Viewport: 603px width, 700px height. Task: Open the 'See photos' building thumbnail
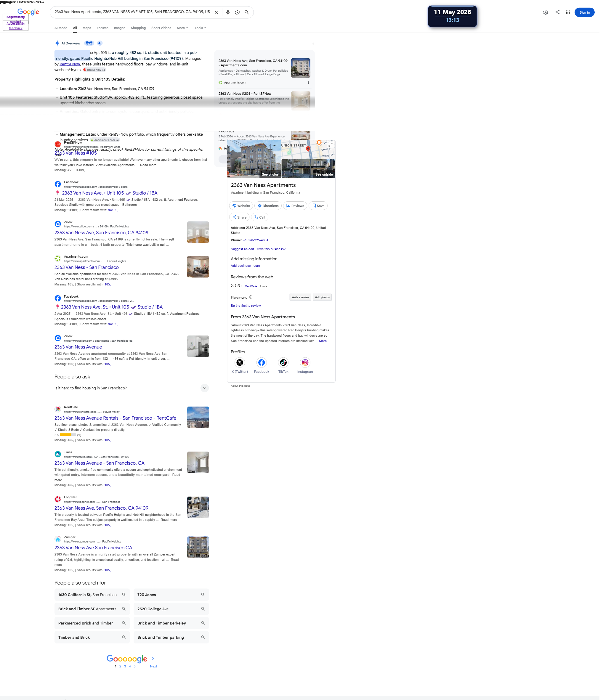coord(255,160)
